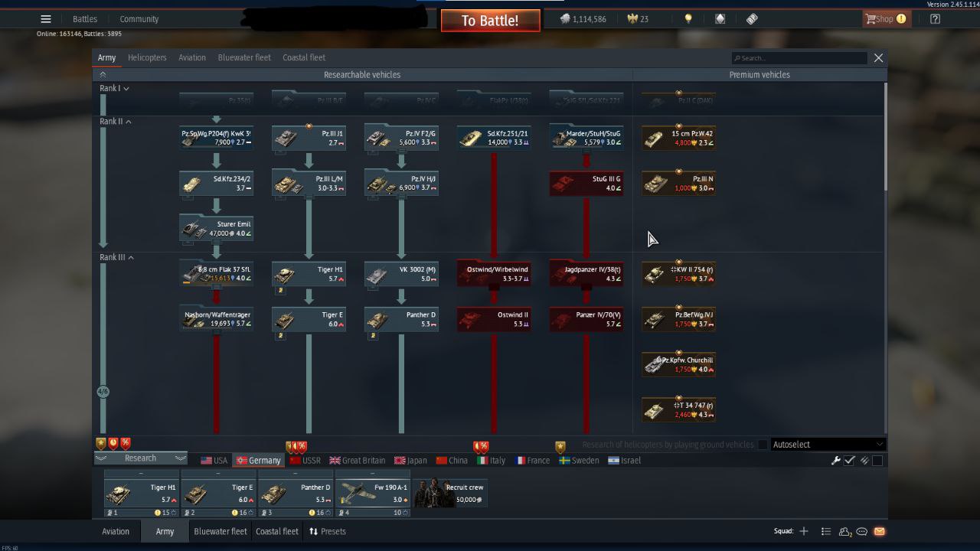
Task: Open the Autoselect dropdown
Action: tap(827, 445)
